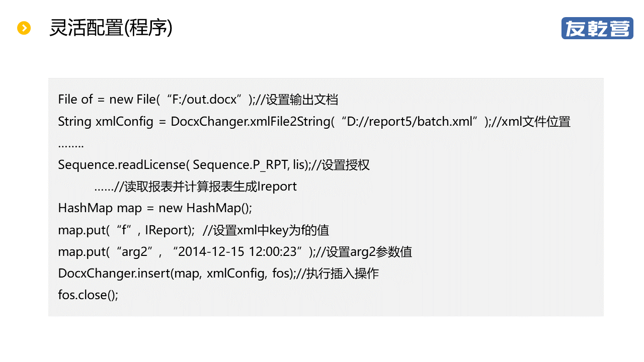Image resolution: width=644 pixels, height=362 pixels.
Task: Click the map.put("f", IReport) statement
Action: (126, 230)
